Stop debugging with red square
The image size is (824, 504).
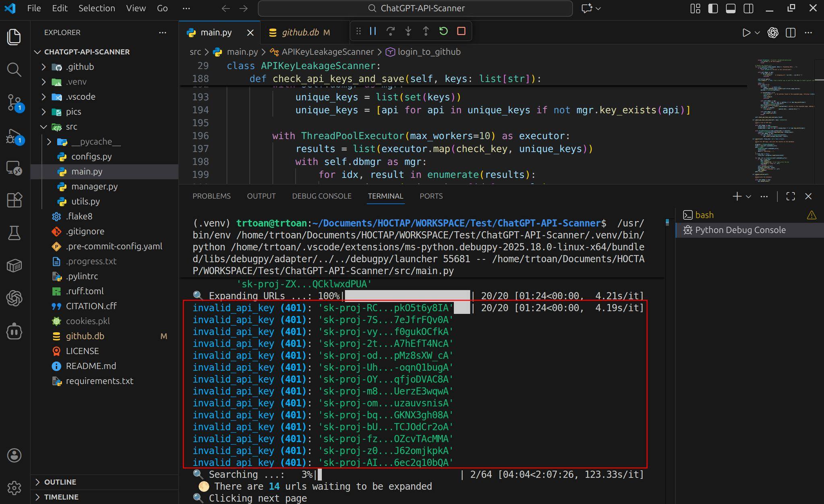click(x=461, y=31)
